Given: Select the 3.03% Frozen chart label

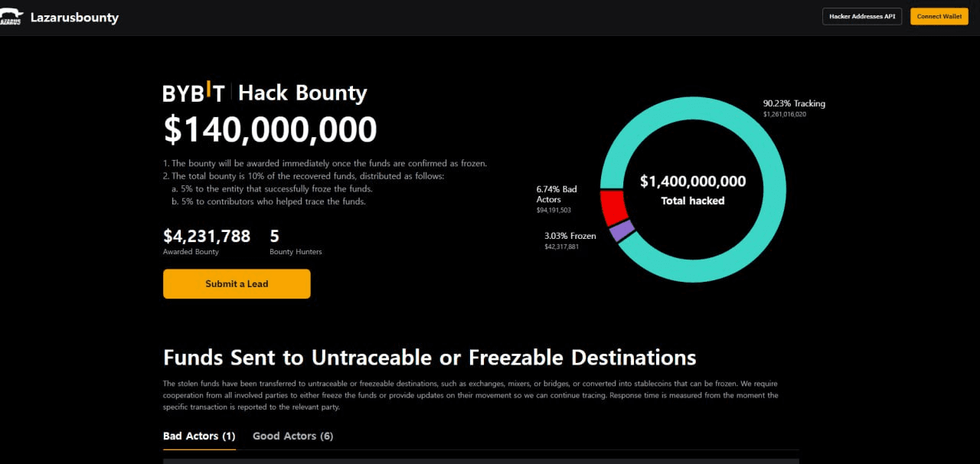Looking at the screenshot, I should point(570,240).
